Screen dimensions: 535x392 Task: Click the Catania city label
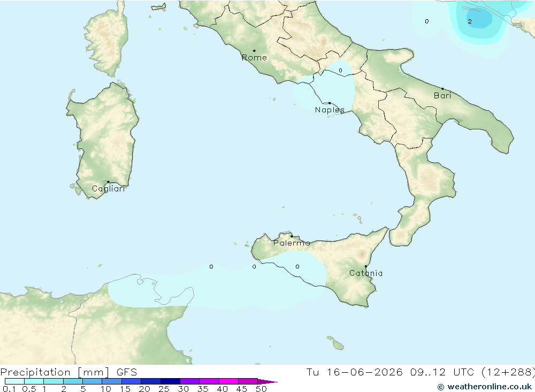pyautogui.click(x=366, y=273)
